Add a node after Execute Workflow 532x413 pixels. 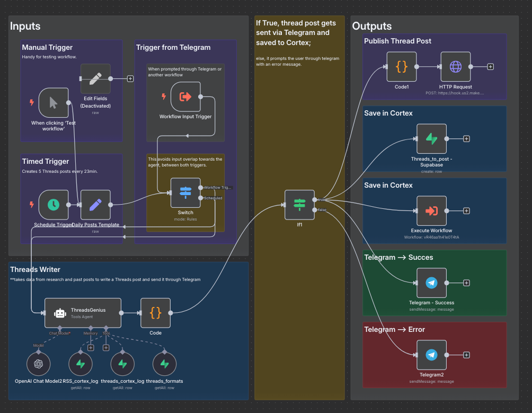[466, 211]
